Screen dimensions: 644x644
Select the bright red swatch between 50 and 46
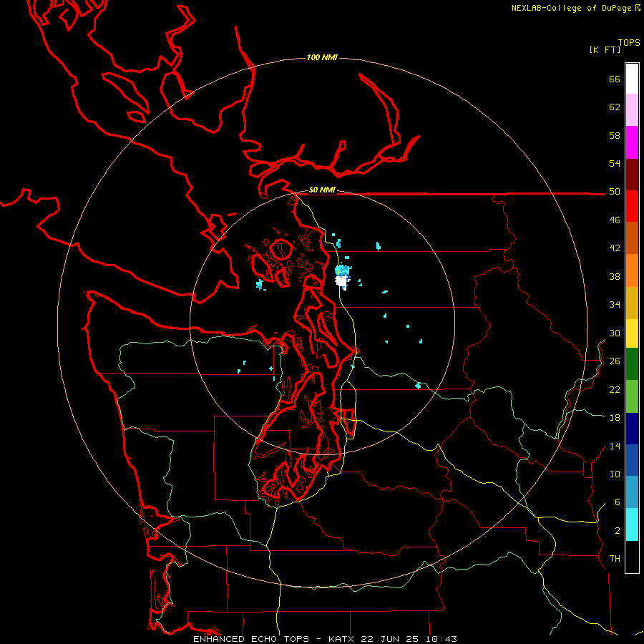632,206
